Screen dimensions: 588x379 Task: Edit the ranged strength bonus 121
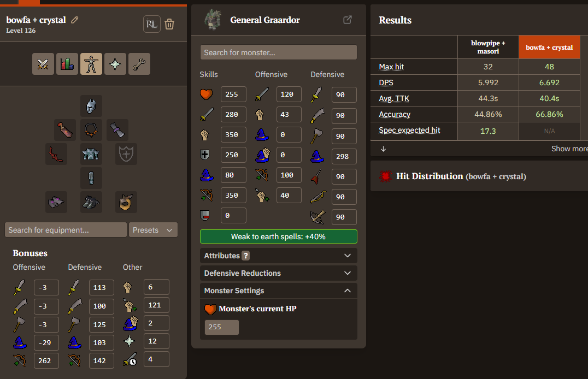(156, 305)
